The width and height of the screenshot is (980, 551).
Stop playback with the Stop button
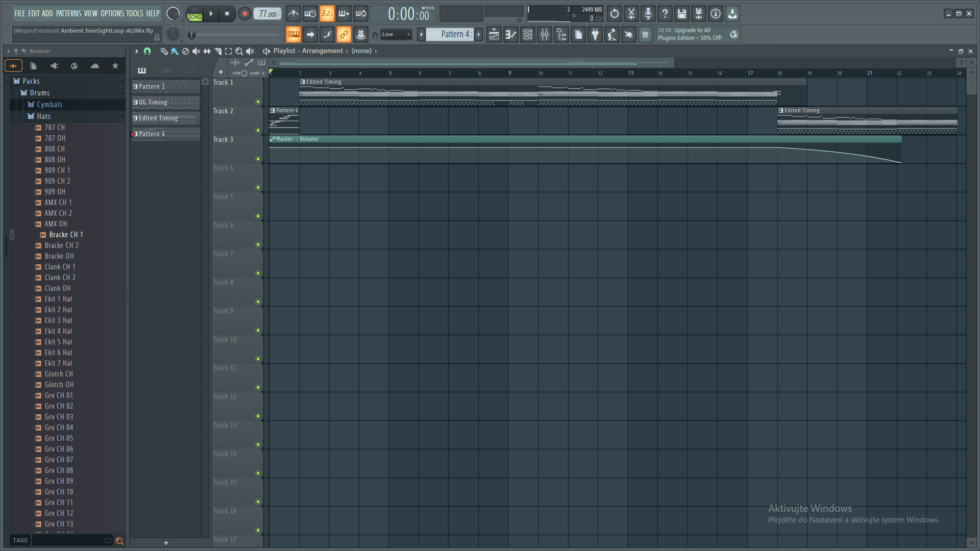tap(227, 14)
